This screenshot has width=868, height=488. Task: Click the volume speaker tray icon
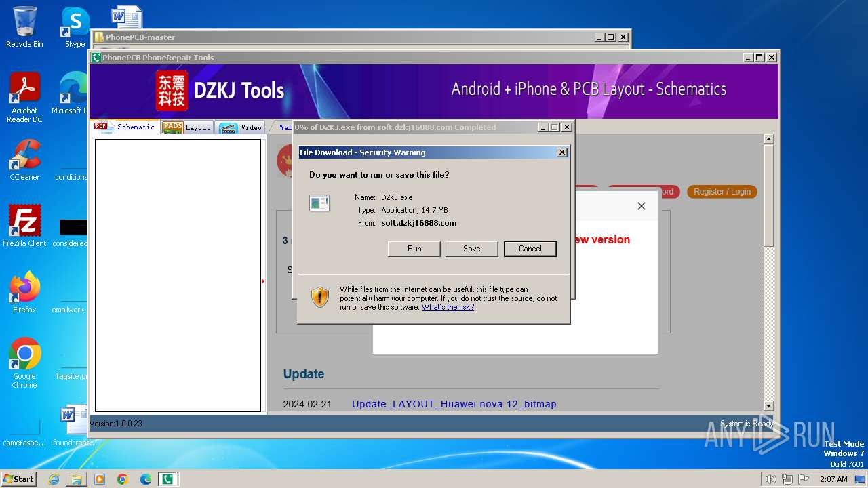(x=770, y=479)
